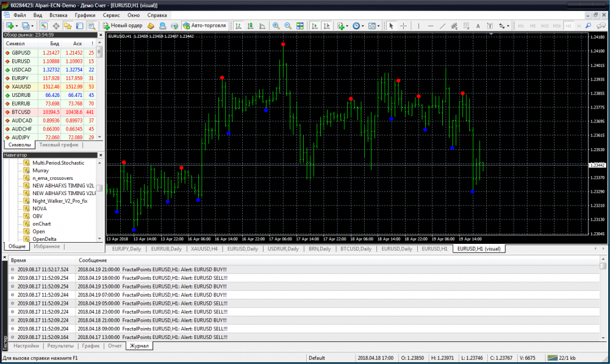This screenshot has height=364, width=610.
Task: Open the chat speech-bubbles icon
Action: coord(601,26)
